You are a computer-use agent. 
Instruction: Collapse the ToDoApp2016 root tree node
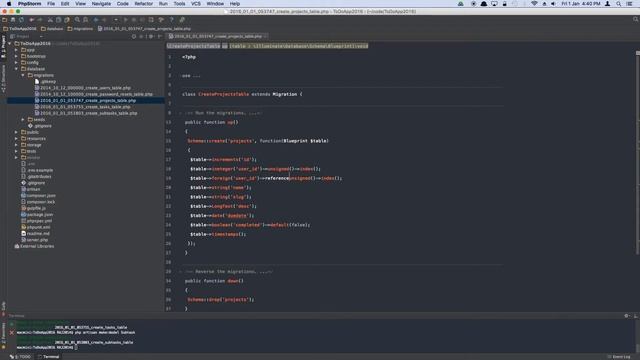coord(10,43)
